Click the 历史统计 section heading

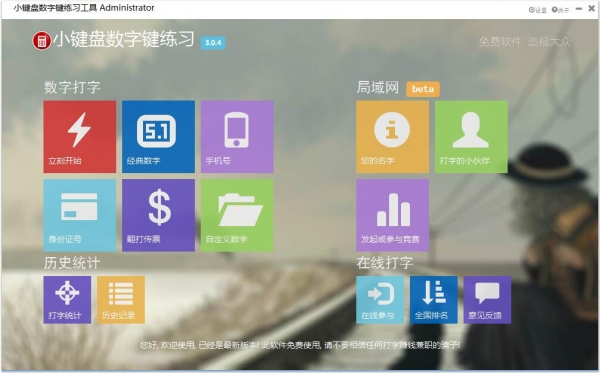[72, 263]
